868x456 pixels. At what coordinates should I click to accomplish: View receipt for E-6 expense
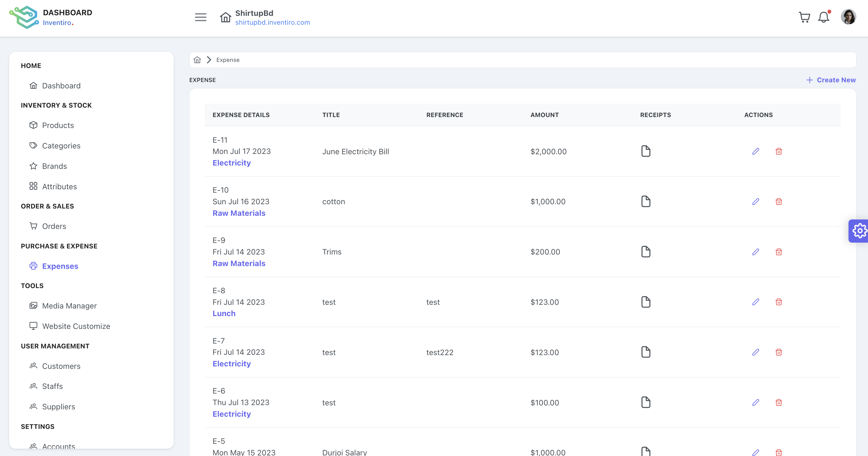pyautogui.click(x=646, y=402)
